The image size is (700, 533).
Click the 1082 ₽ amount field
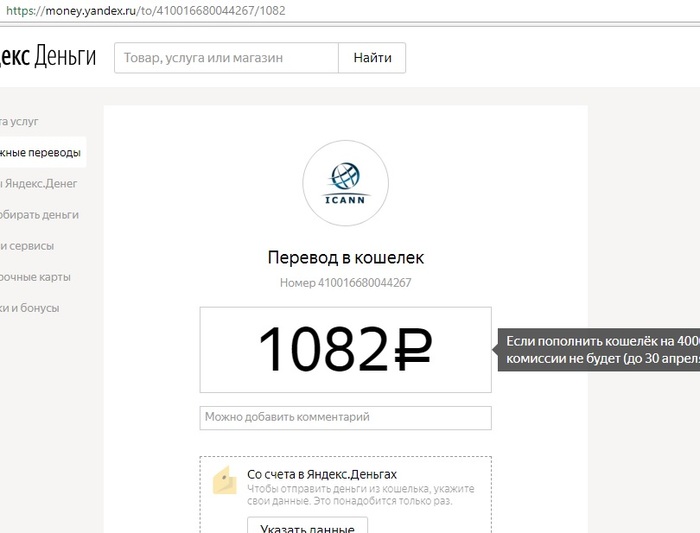[x=346, y=350]
